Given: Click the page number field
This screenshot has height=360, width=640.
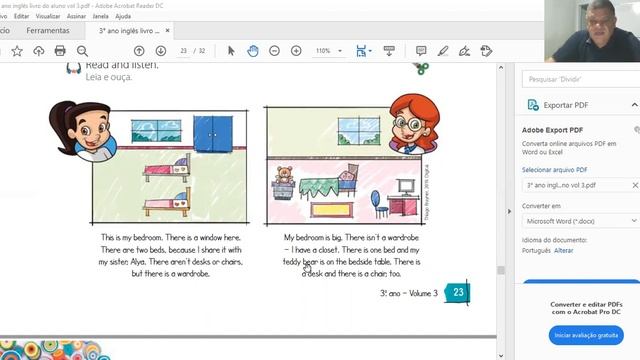Looking at the screenshot, I should click(184, 51).
